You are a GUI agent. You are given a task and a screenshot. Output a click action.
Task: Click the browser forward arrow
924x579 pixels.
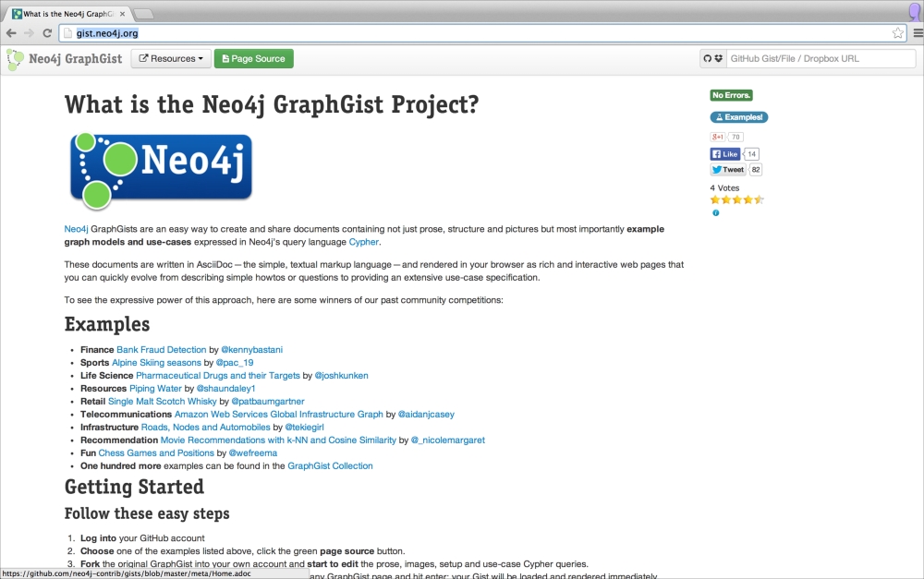click(x=29, y=33)
